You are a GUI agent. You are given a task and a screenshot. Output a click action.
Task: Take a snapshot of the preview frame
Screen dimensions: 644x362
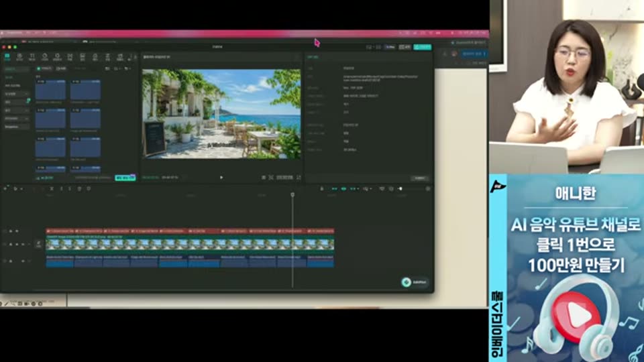264,177
